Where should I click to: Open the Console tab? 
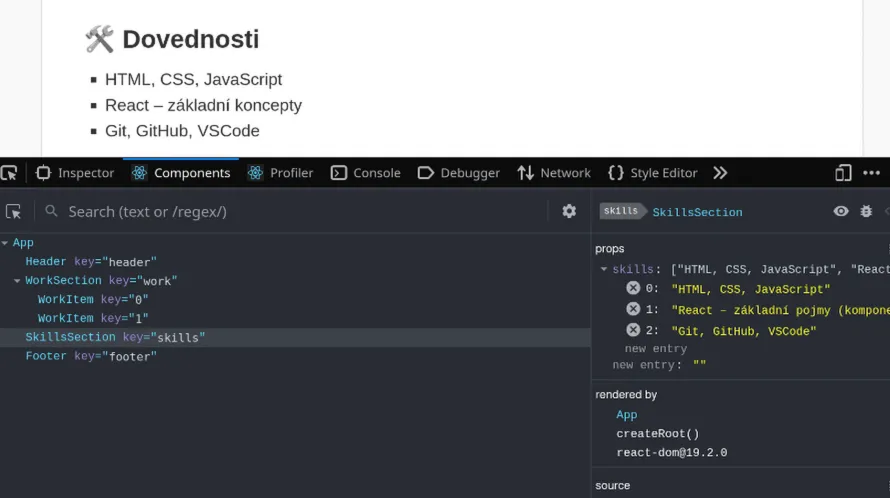(x=366, y=173)
